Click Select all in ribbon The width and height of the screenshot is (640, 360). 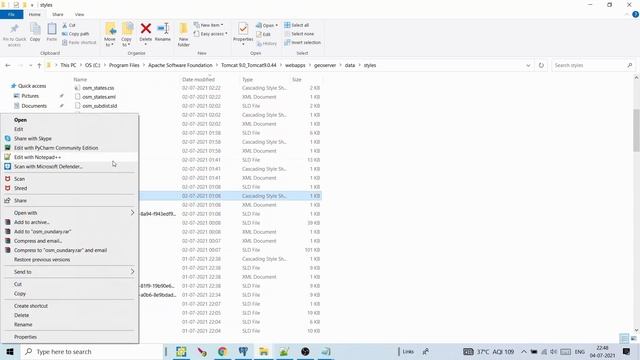pos(297,25)
